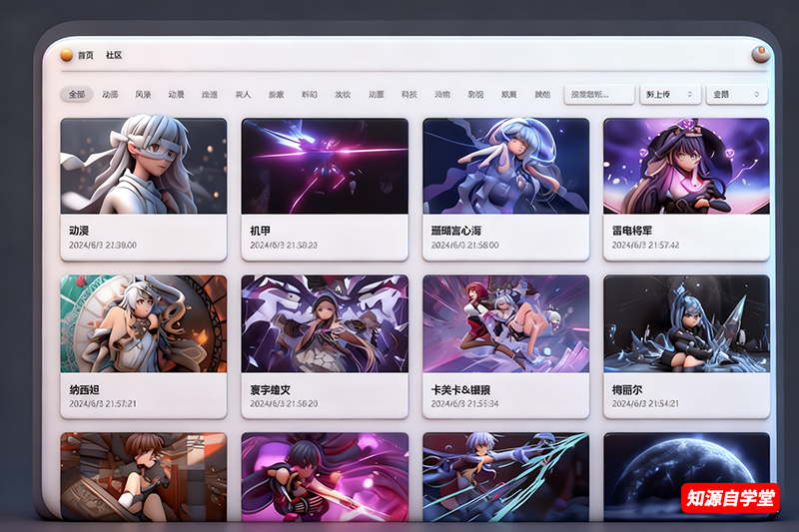
Task: Filter by the 科技 category
Action: [409, 94]
